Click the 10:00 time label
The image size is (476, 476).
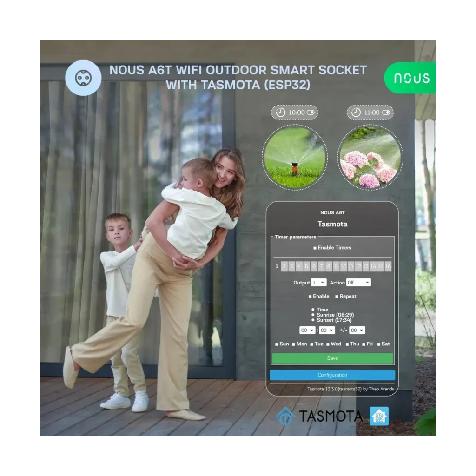(x=297, y=112)
